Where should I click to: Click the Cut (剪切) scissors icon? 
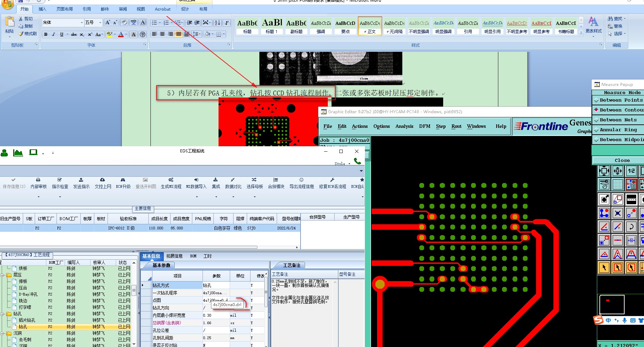click(21, 19)
